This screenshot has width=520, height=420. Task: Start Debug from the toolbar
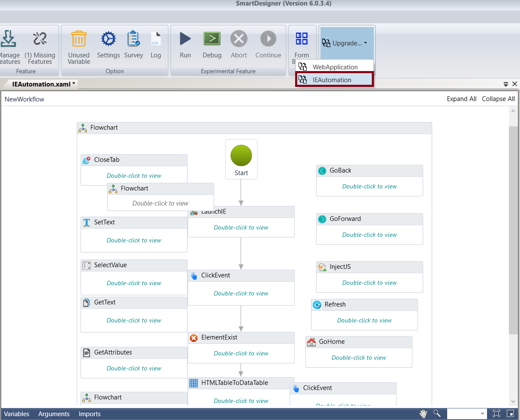tap(212, 39)
